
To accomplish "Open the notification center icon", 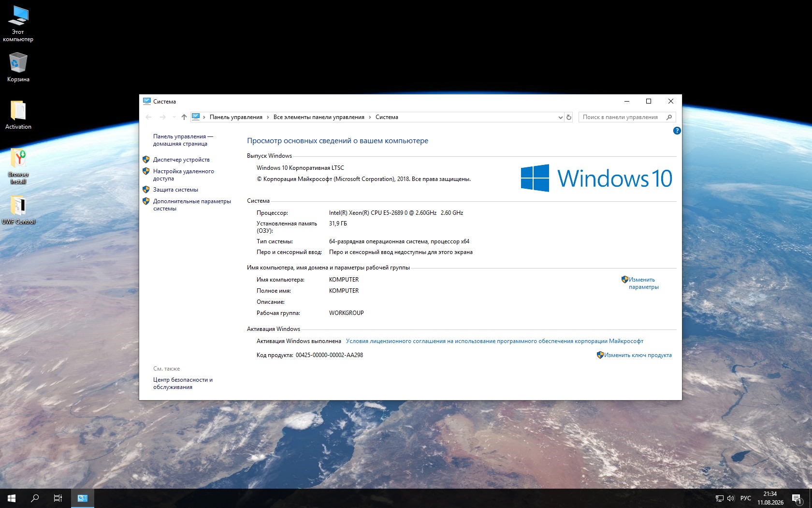I will (x=797, y=498).
